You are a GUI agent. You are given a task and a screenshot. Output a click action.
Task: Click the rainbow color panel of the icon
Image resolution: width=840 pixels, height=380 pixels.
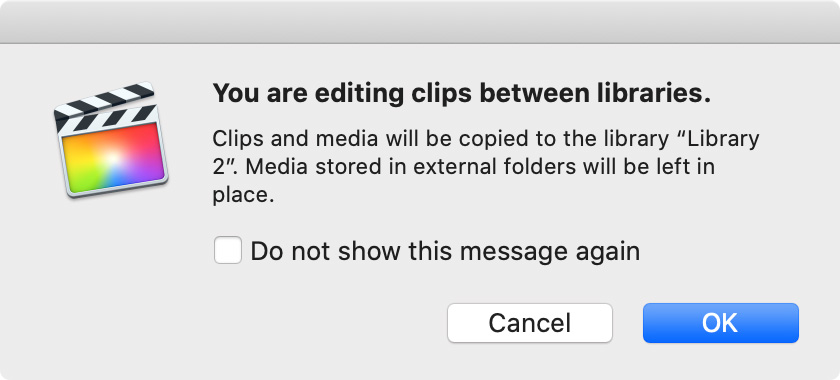click(x=112, y=157)
